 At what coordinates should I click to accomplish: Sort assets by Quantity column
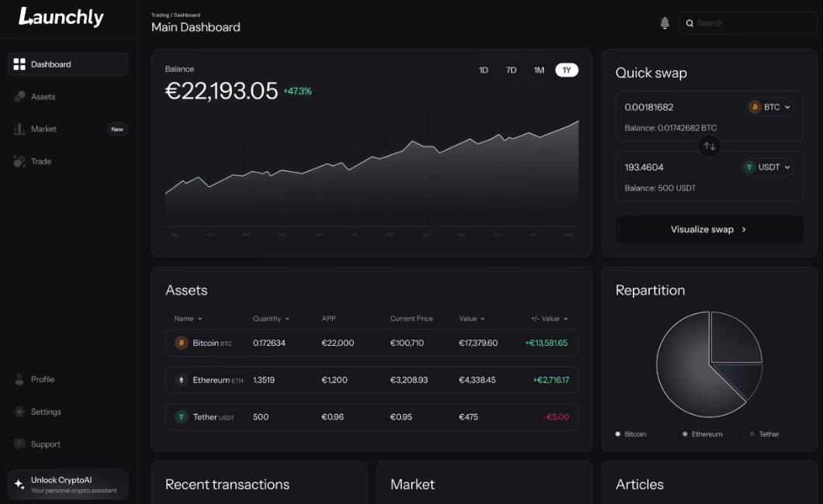click(x=271, y=319)
